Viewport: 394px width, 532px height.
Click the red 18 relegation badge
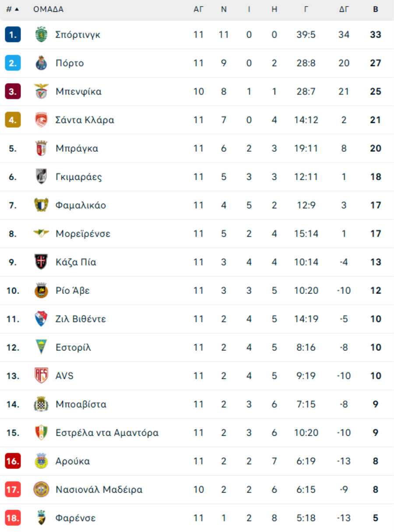point(13,518)
